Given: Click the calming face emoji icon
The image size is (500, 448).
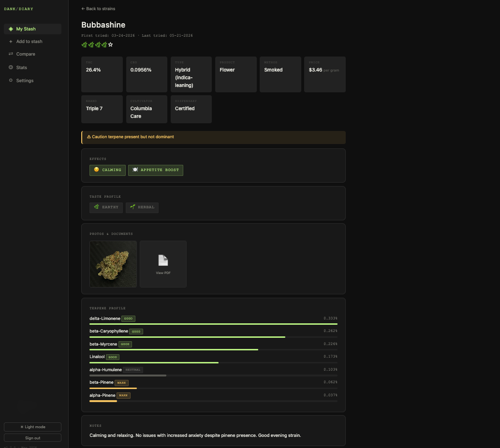Looking at the screenshot, I should (x=97, y=170).
